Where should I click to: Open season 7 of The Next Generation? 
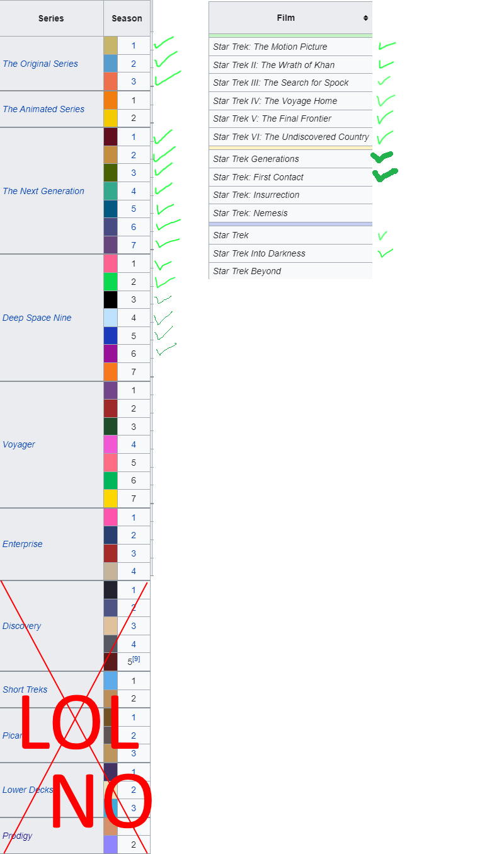point(134,245)
